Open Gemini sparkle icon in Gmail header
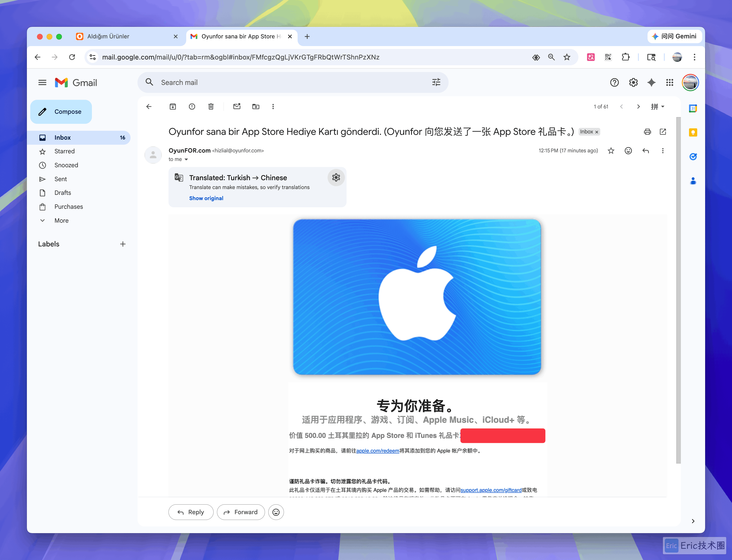 click(x=651, y=83)
